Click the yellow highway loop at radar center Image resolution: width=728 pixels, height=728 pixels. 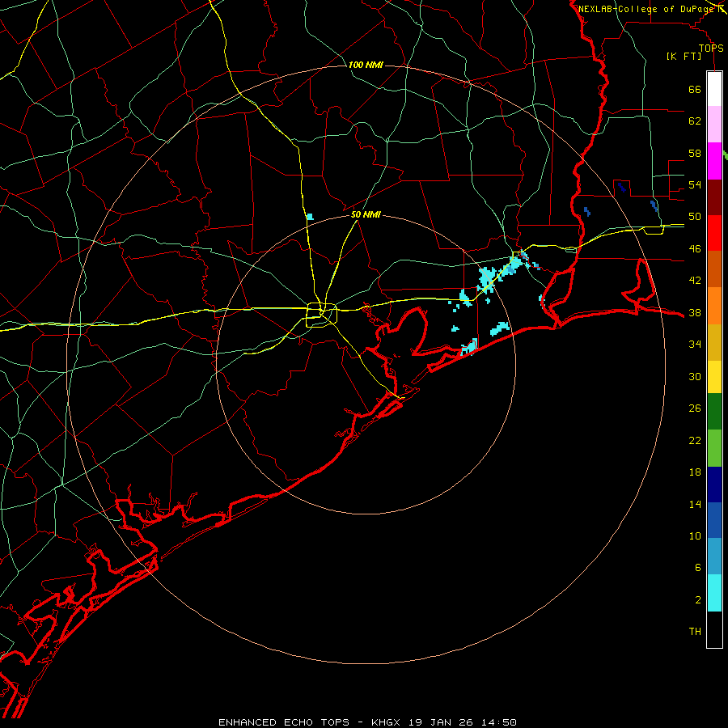[321, 315]
